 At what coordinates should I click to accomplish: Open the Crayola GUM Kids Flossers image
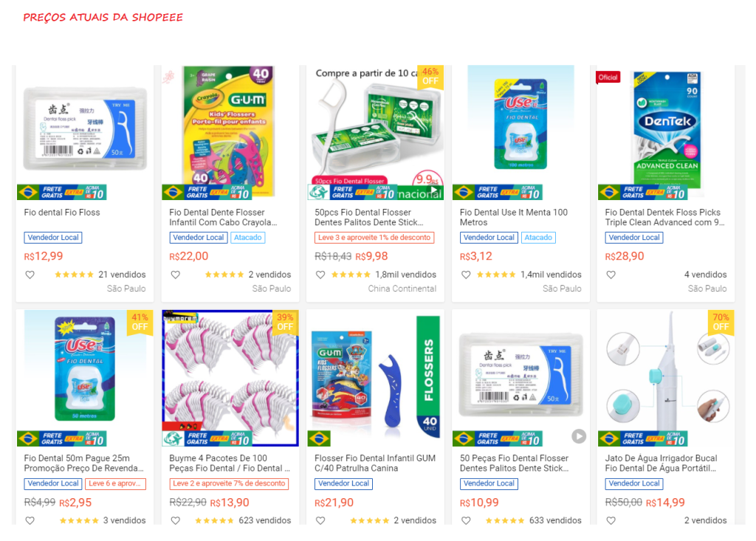click(x=230, y=130)
